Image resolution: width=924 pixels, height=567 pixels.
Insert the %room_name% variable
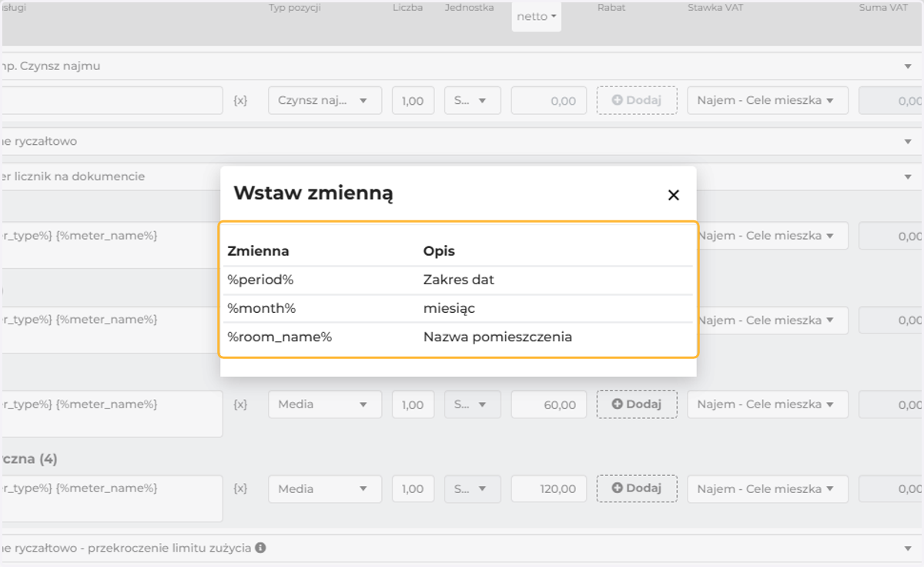pos(280,337)
